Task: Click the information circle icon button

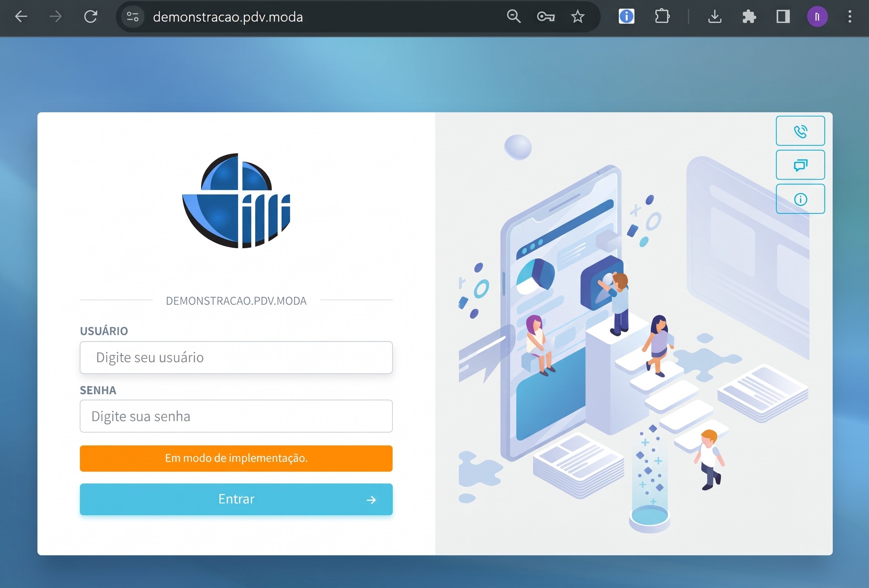Action: 800,199
